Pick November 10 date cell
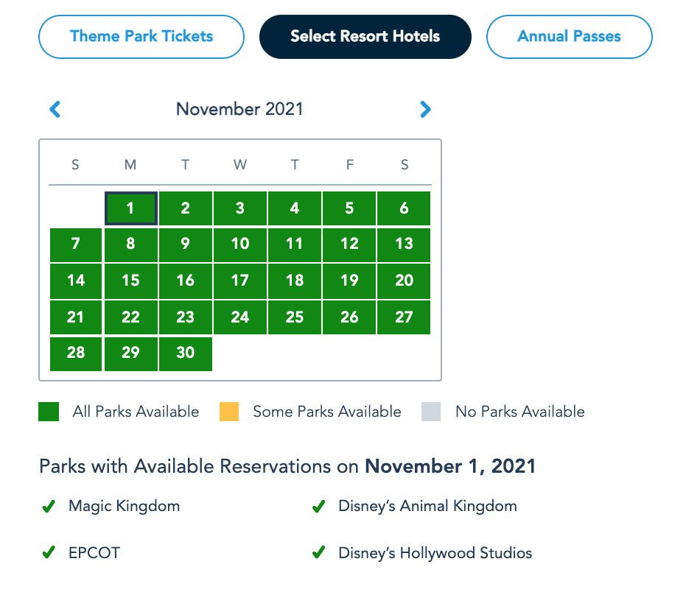This screenshot has height=595, width=700. click(240, 244)
